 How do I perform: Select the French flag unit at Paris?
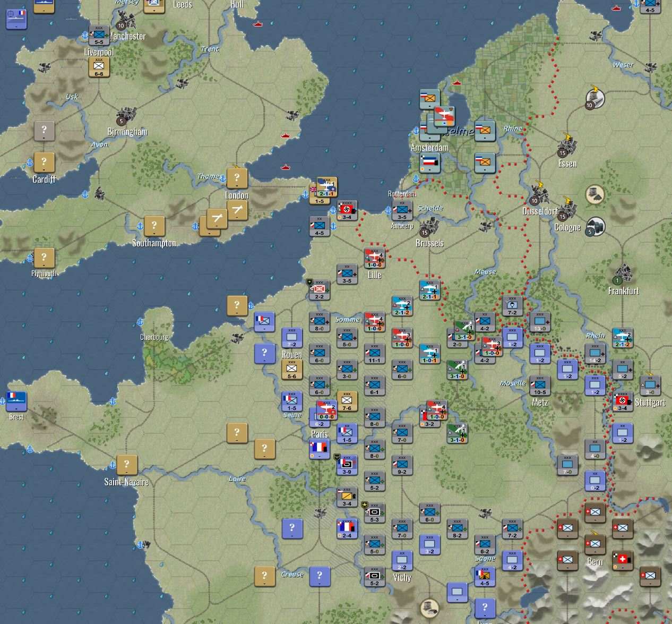coord(319,449)
